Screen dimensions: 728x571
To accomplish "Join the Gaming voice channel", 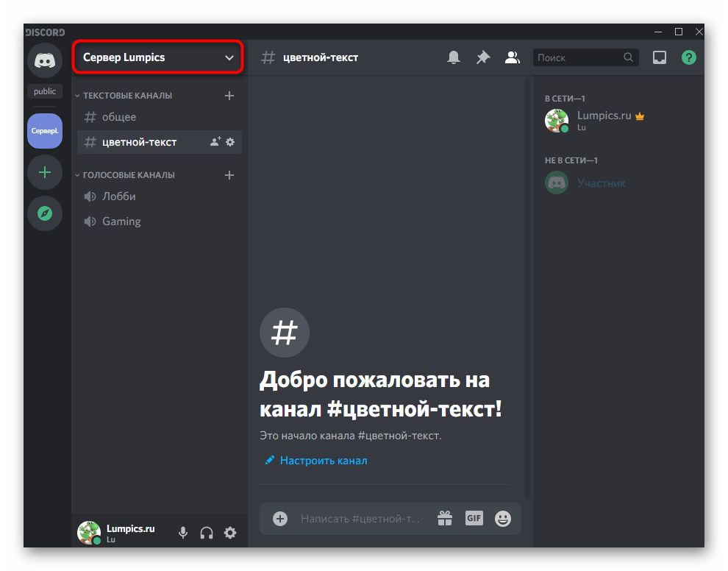I will 160,221.
